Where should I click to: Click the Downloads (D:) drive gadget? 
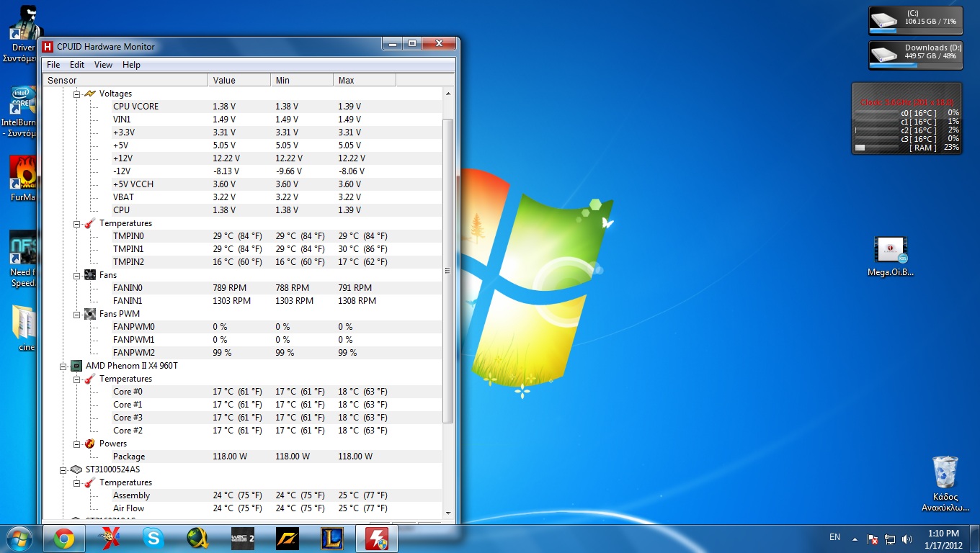916,55
